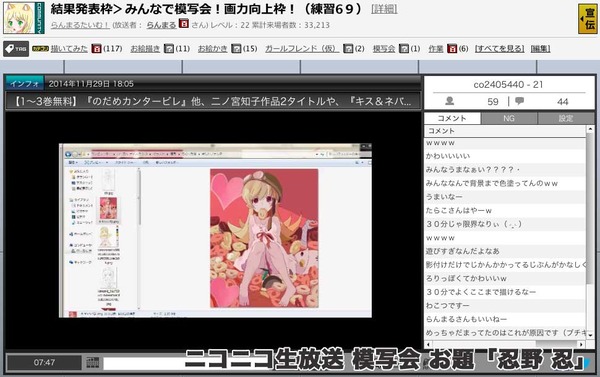Click the コメント column header
600x377 pixels.
505,131
